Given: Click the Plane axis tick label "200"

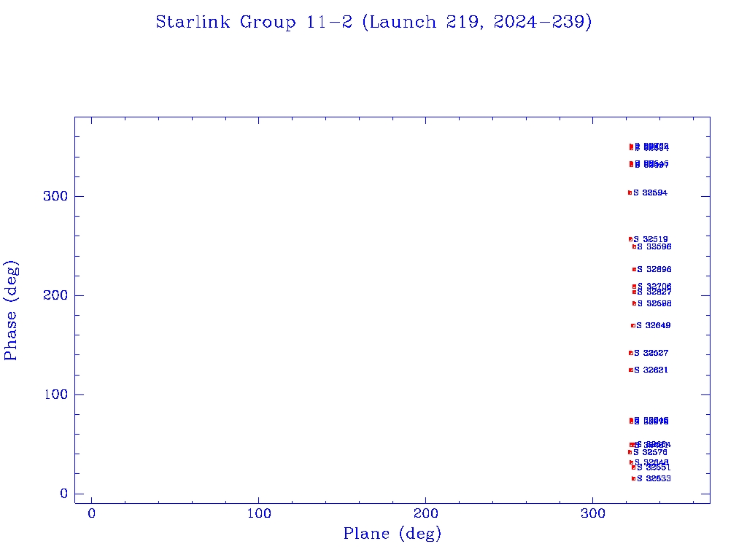Looking at the screenshot, I should click(425, 514).
